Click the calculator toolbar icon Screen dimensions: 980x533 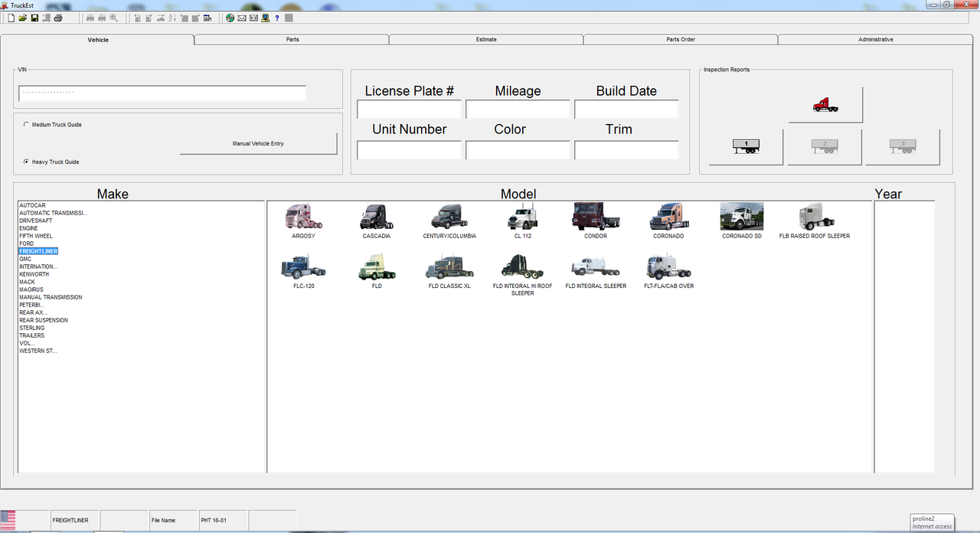click(207, 18)
